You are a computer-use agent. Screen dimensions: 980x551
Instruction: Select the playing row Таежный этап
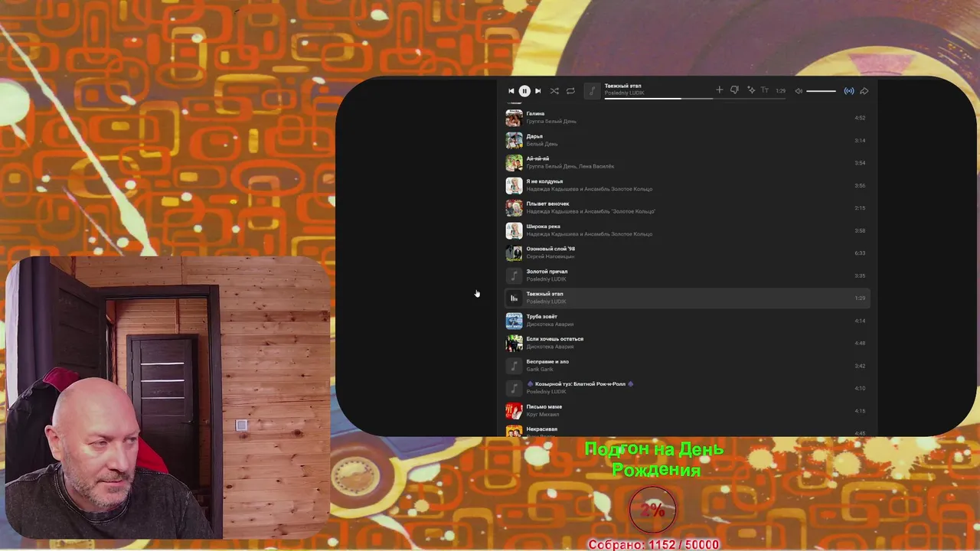pos(688,298)
